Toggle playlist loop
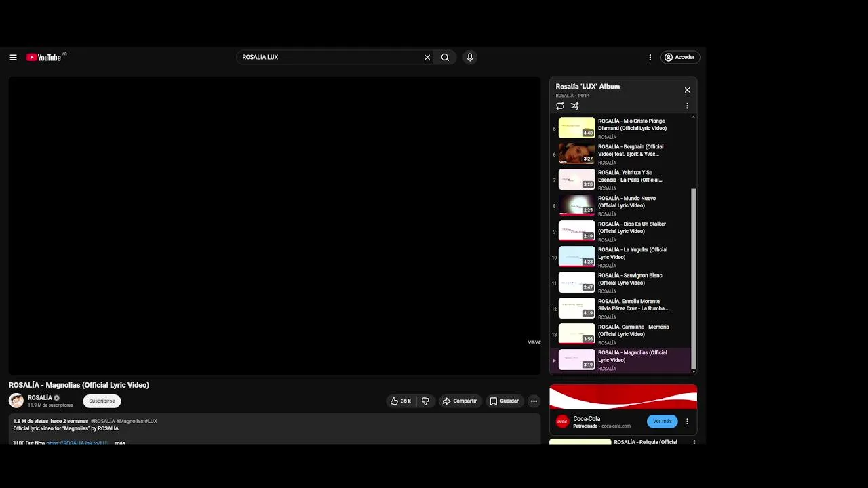This screenshot has width=868, height=488. pos(560,106)
